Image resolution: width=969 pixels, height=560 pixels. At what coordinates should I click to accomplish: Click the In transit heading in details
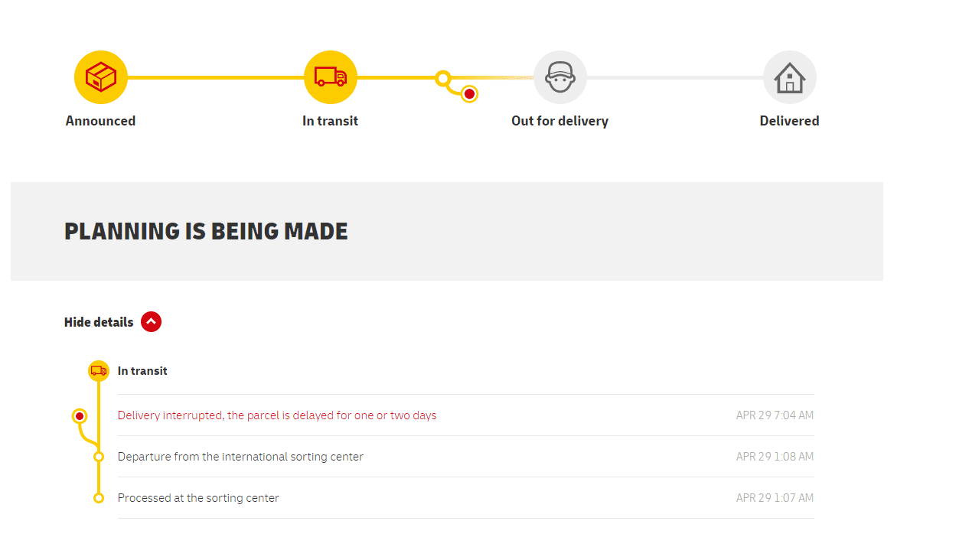click(142, 371)
